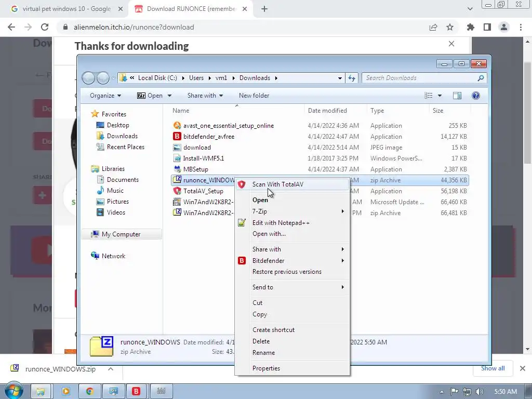This screenshot has height=399, width=532.
Task: Open Desktop in Favorites
Action: point(118,125)
